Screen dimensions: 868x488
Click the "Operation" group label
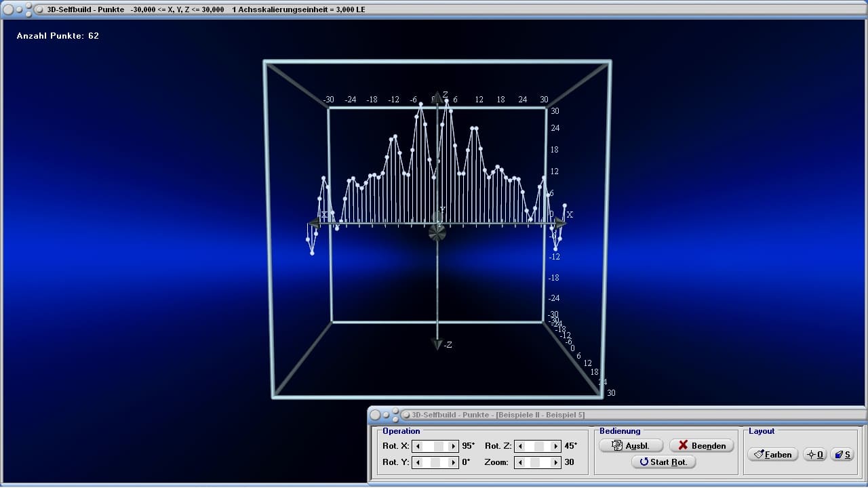pyautogui.click(x=401, y=431)
